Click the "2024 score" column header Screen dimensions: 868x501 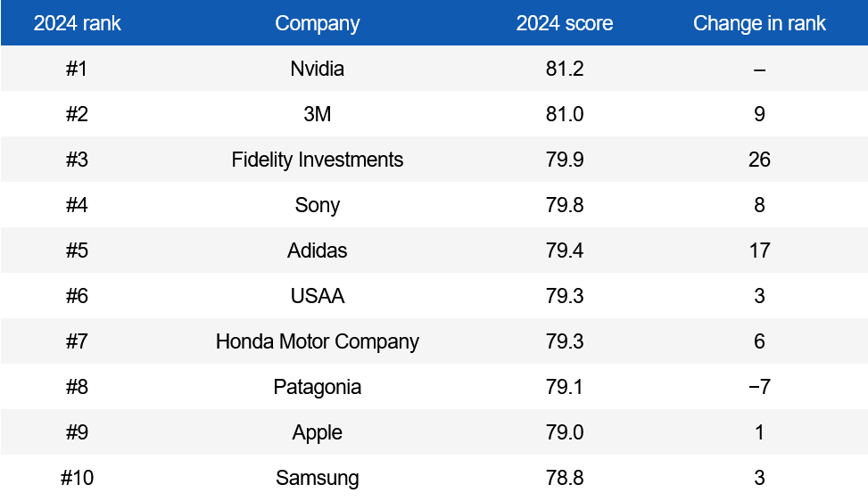[565, 23]
